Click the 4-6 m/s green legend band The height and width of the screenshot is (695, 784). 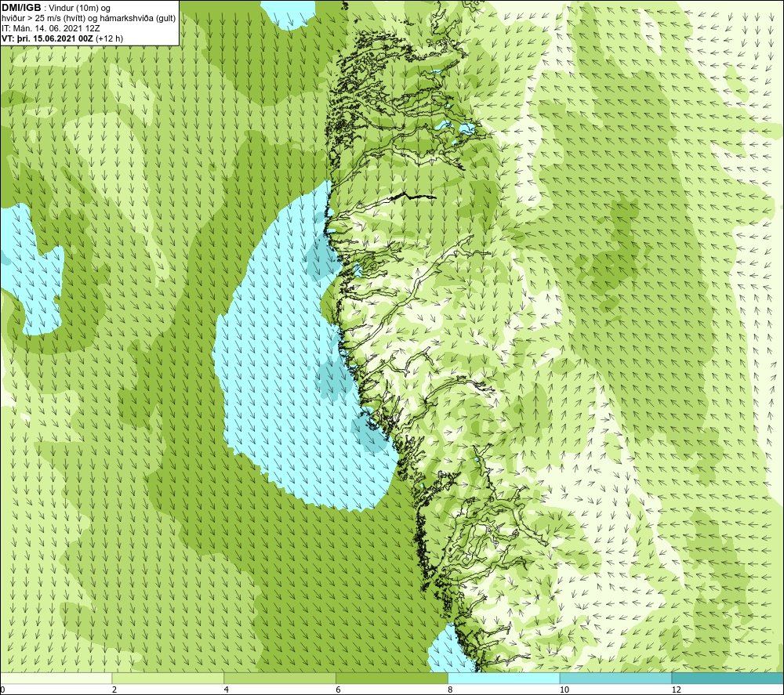tap(280, 678)
